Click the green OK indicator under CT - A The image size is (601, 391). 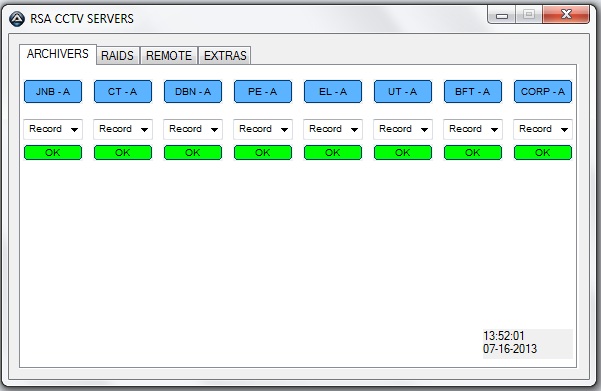click(x=123, y=153)
